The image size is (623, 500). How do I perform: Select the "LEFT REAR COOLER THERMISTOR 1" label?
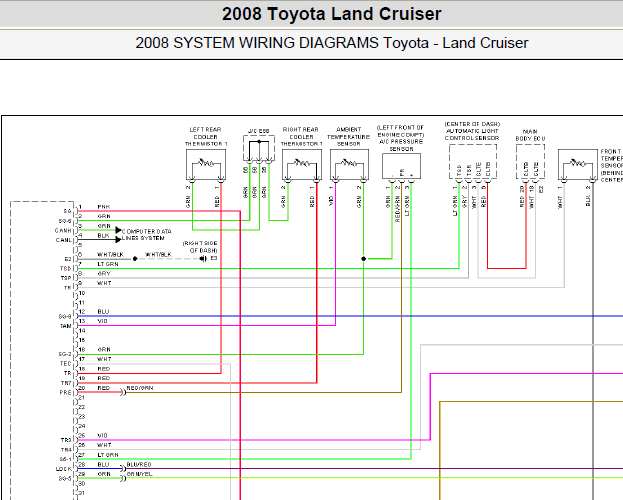(x=206, y=137)
